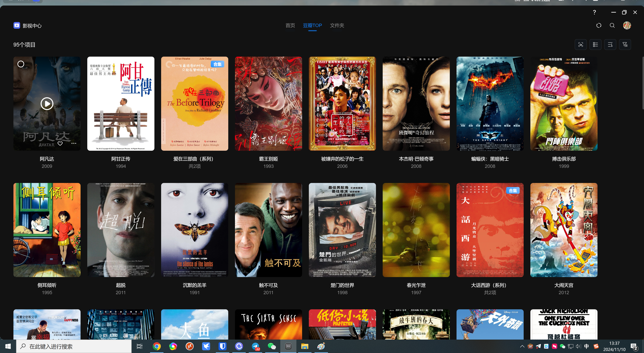Refresh the media library
This screenshot has height=353, width=644.
599,26
